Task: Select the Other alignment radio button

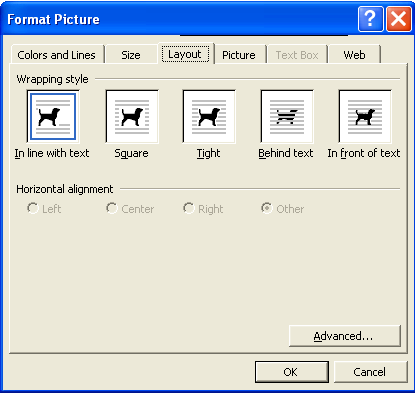Action: coord(267,208)
